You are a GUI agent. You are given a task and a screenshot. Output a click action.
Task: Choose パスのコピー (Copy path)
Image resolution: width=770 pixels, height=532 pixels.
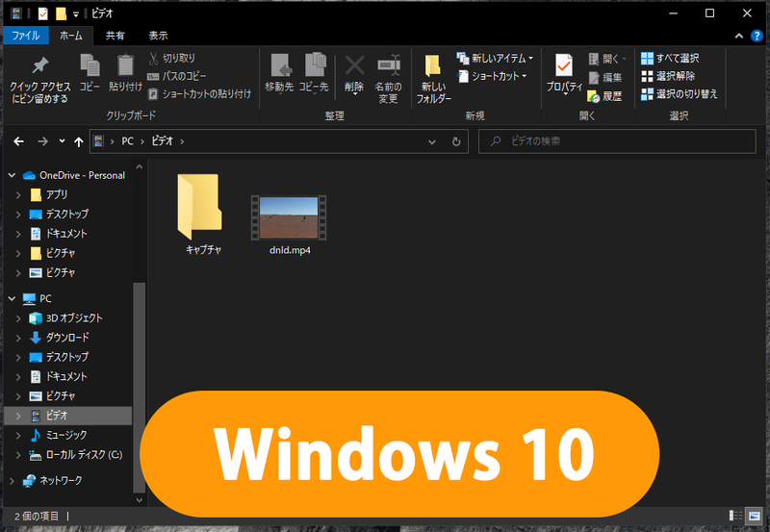pyautogui.click(x=177, y=76)
